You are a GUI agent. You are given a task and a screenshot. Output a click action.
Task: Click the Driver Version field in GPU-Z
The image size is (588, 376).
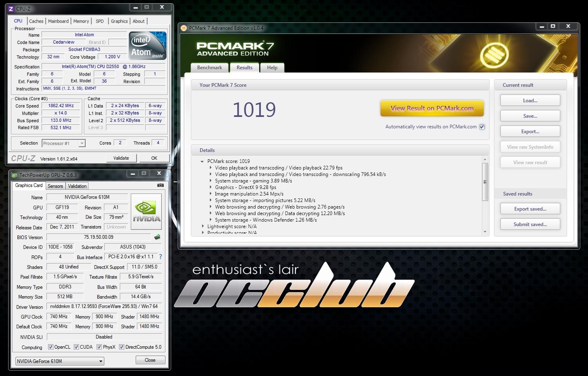pos(104,306)
